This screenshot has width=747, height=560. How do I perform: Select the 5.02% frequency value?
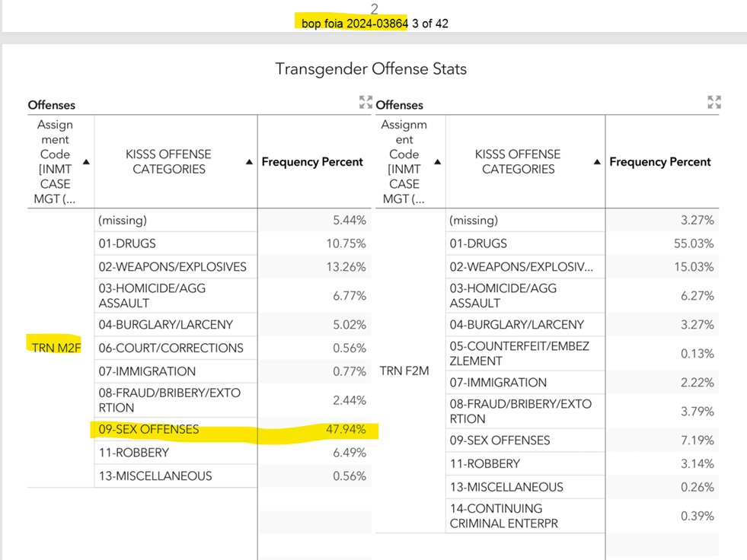350,325
